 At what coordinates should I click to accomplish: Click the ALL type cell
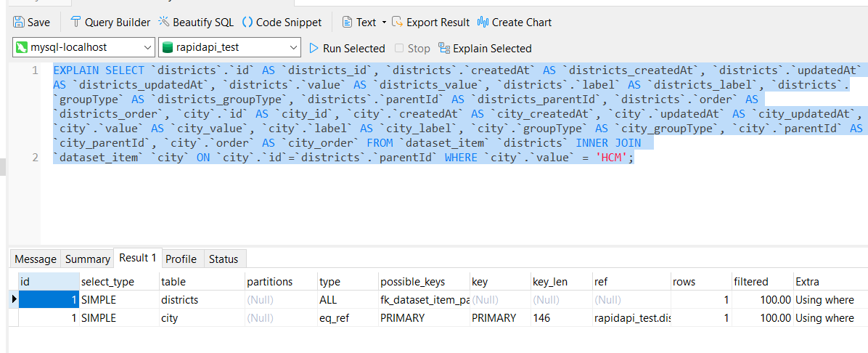[x=348, y=300]
